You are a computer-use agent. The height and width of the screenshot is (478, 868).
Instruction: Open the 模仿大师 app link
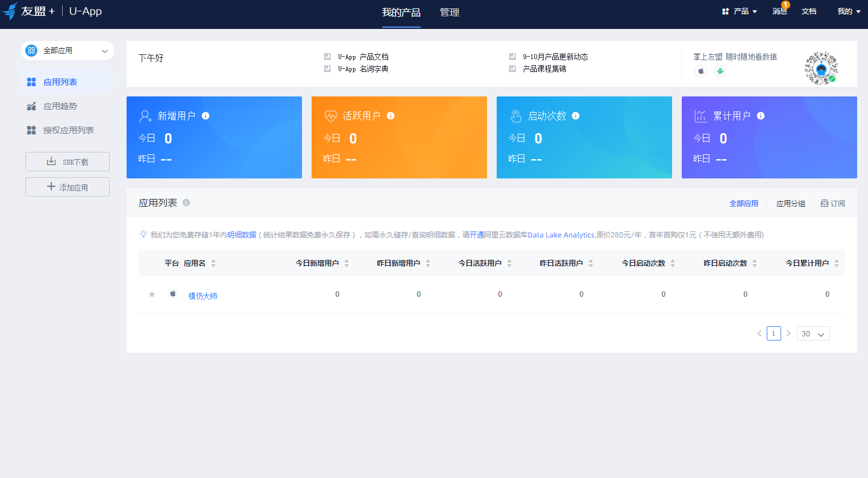pos(203,295)
